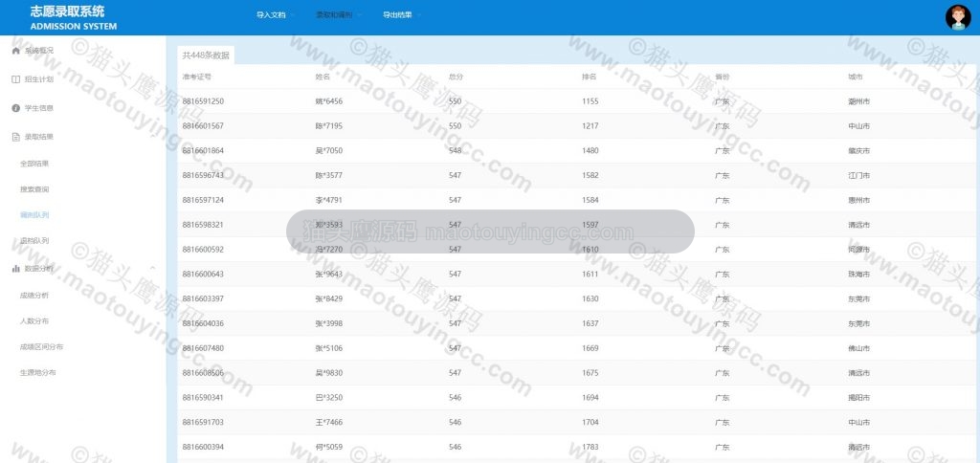The width and height of the screenshot is (980, 463).
Task: Click exam number 8816601864
Action: coord(203,150)
